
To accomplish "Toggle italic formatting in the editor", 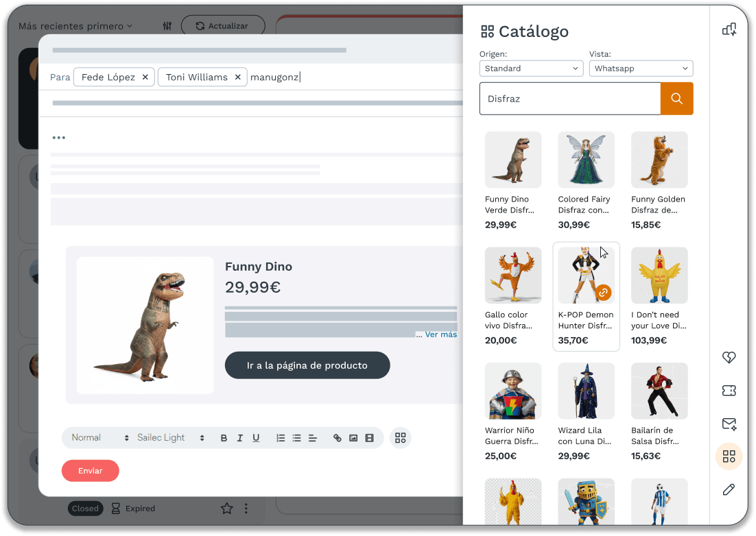I will tap(239, 437).
